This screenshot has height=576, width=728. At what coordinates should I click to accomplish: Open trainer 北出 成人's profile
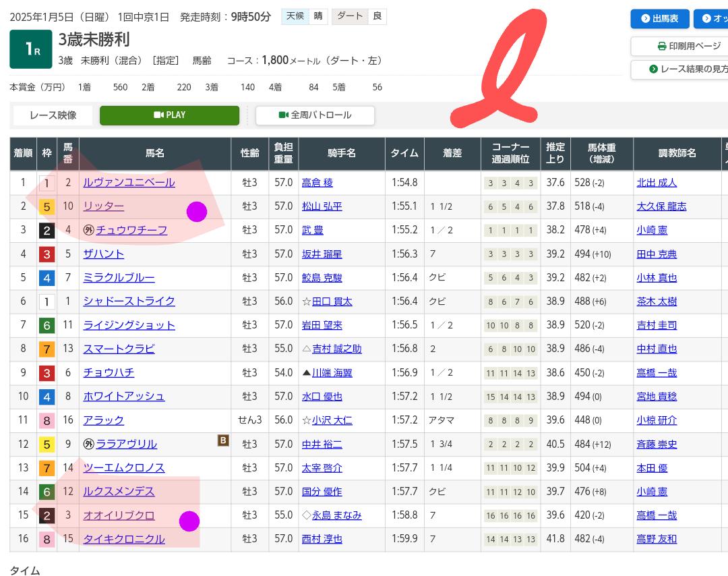657,183
